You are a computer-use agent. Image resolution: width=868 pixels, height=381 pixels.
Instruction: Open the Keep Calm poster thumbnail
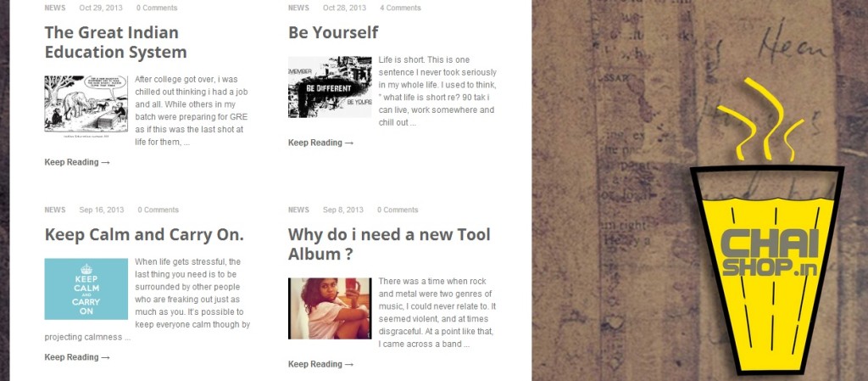(x=86, y=289)
